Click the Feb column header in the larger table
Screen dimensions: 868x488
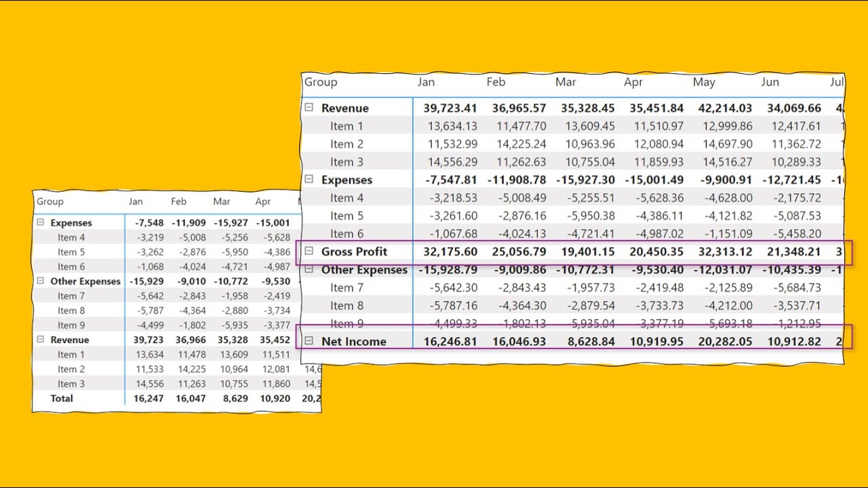(x=496, y=82)
